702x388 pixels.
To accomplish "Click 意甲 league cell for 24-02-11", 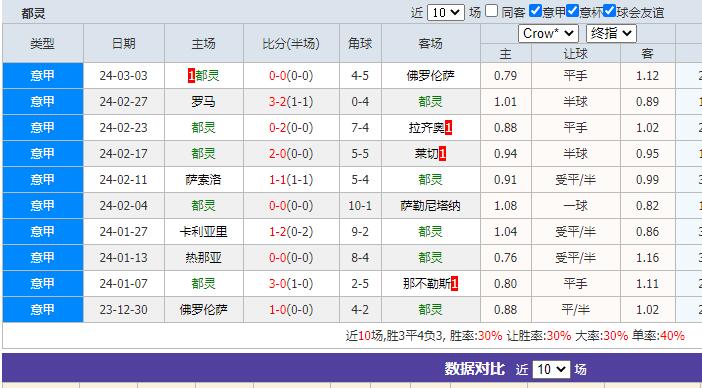I will tap(43, 179).
